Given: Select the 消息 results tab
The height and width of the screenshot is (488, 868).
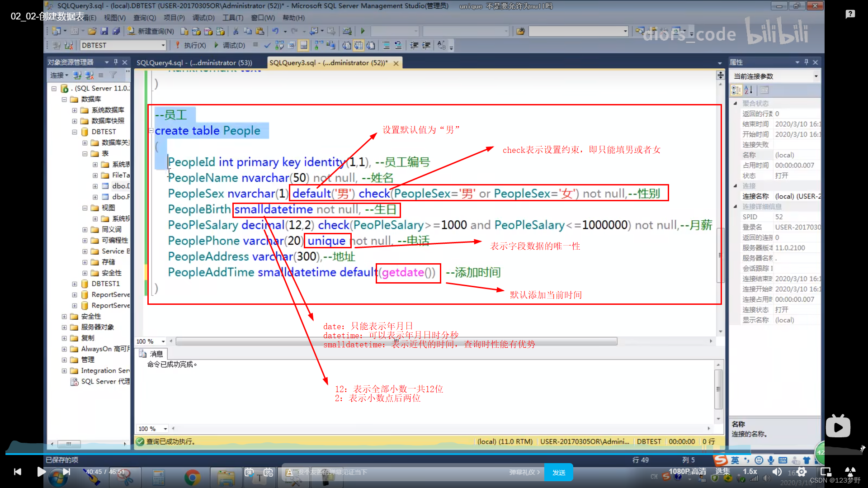Looking at the screenshot, I should (152, 354).
